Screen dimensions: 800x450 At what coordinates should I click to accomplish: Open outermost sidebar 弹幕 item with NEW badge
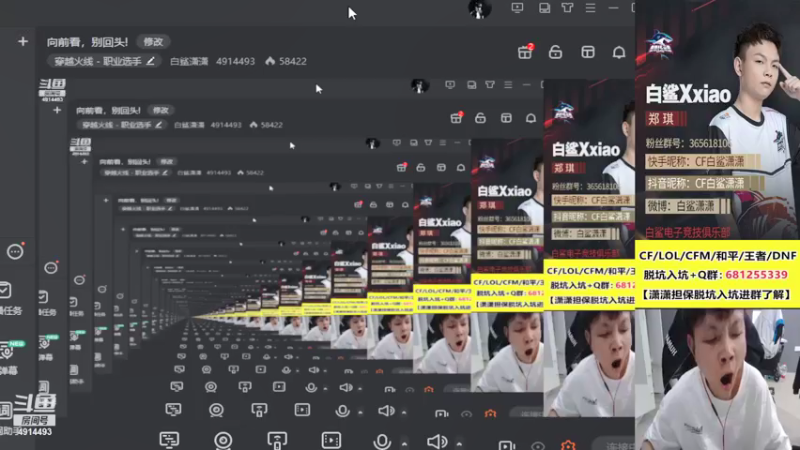point(10,357)
